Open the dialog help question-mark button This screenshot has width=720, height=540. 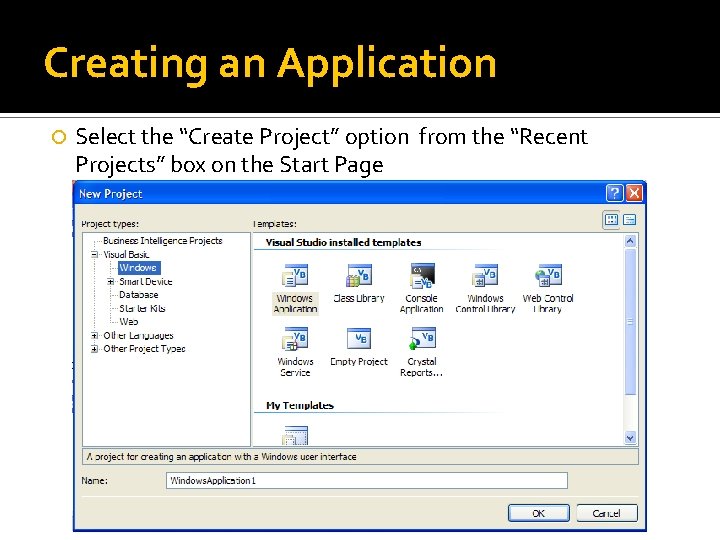coord(615,193)
